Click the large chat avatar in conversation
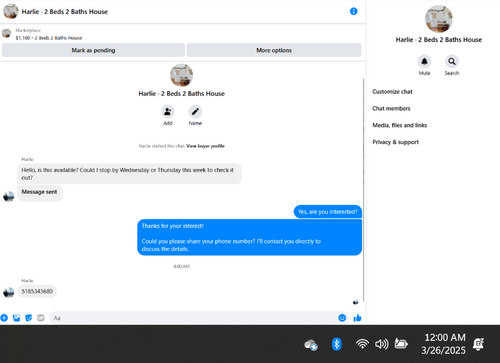500x363 pixels. tap(181, 75)
